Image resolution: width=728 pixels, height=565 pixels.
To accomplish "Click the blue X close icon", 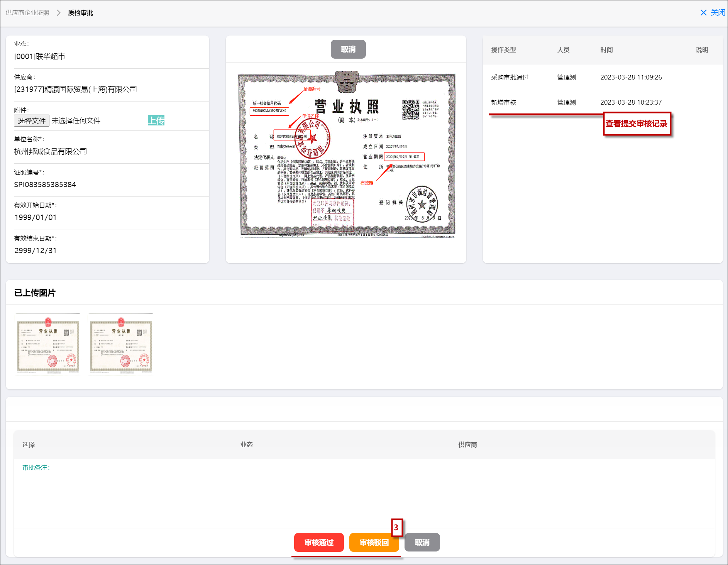I will 703,13.
